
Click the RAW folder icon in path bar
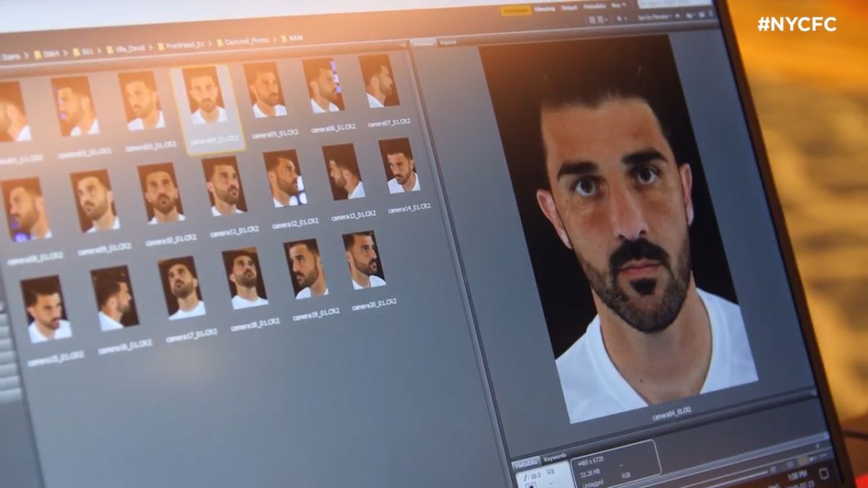coord(284,38)
